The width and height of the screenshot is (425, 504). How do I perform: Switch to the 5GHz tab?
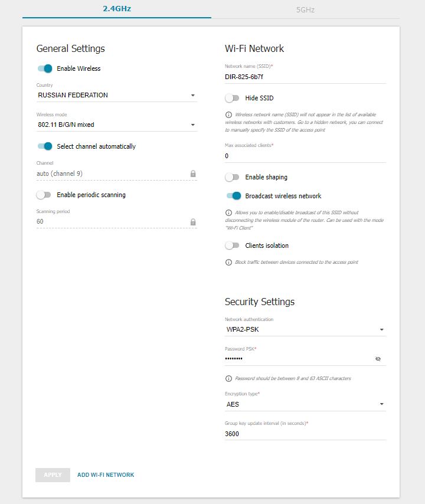tap(305, 9)
